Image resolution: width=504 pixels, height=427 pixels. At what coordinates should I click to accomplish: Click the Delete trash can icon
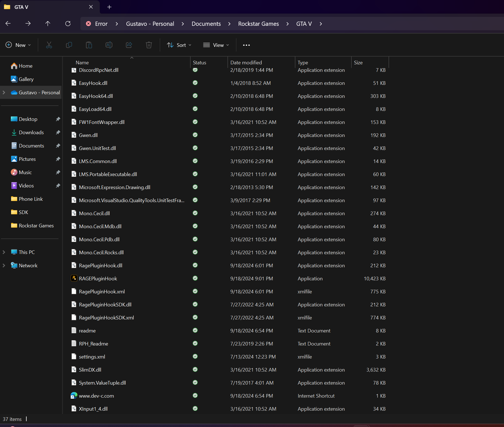[x=149, y=45]
